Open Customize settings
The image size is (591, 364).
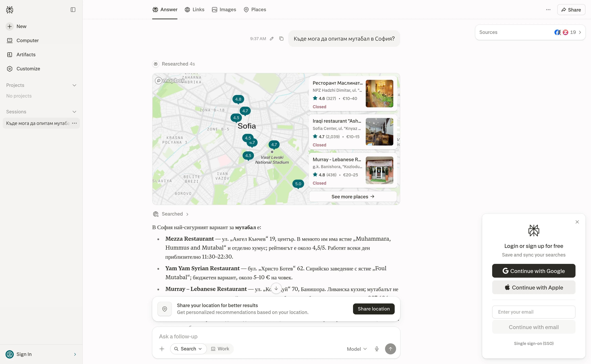pos(23,69)
